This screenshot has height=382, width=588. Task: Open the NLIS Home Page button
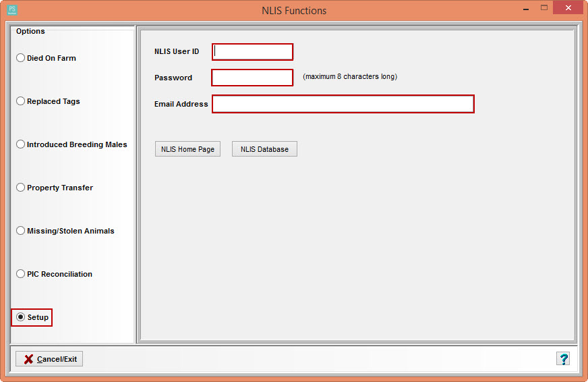187,149
